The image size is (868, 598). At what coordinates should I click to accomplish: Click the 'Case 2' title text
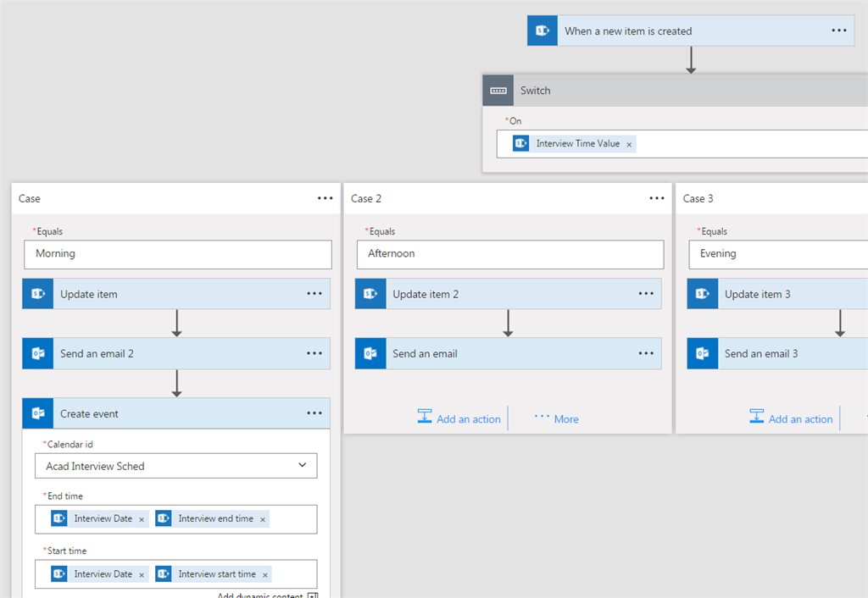pyautogui.click(x=366, y=198)
